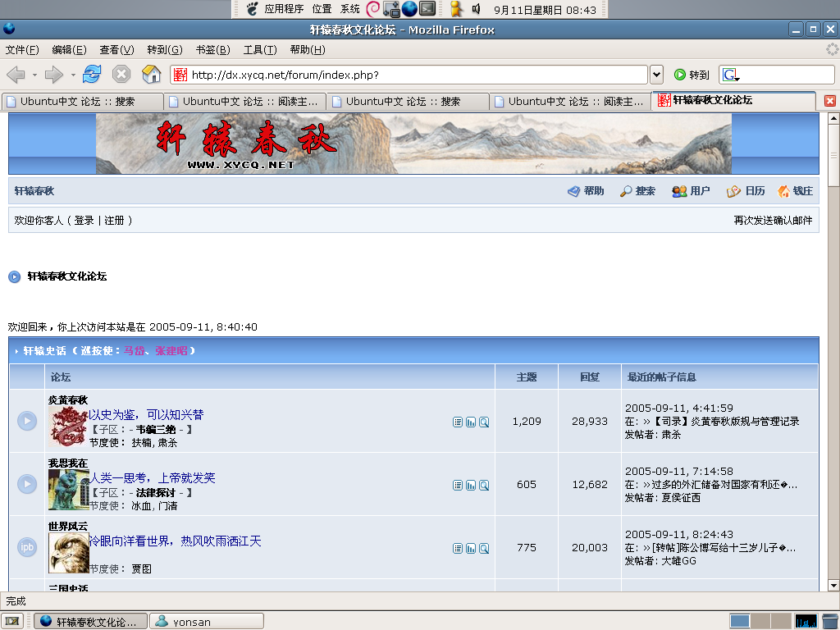
Task: Switch to fourth tab Ubuntu中文 论坛 :: 阅读主
Action: coord(571,101)
